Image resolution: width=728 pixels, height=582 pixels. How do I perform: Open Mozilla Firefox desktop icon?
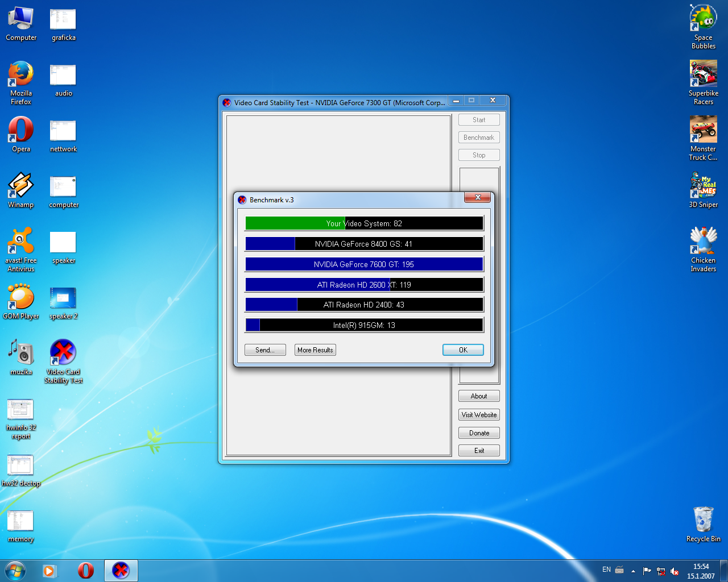coord(21,83)
